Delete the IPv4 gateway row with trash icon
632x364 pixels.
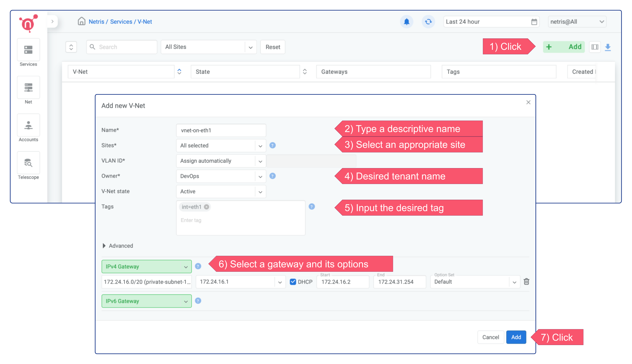tap(527, 282)
